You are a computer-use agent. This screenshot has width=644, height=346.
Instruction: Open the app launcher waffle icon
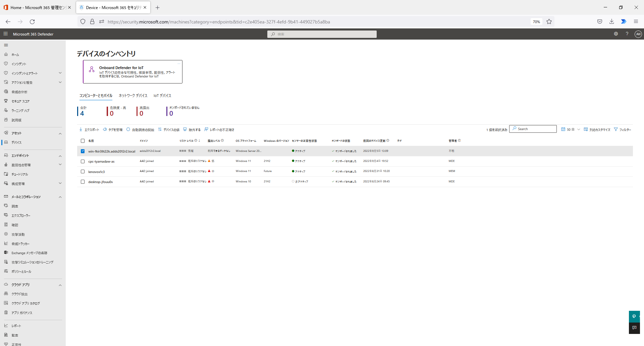click(5, 34)
